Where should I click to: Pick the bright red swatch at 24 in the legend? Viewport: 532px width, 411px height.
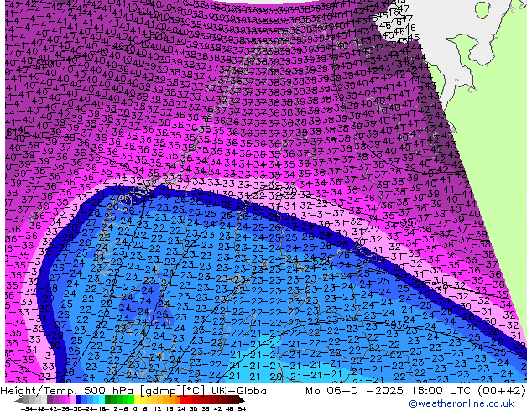click(183, 400)
